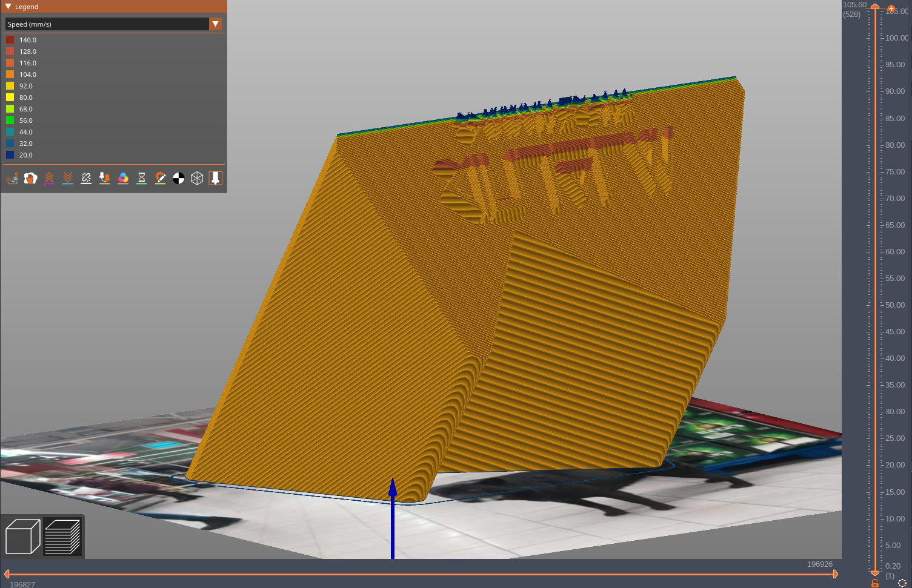Toggle wipe moves hand icon
This screenshot has width=912, height=588.
[x=31, y=178]
